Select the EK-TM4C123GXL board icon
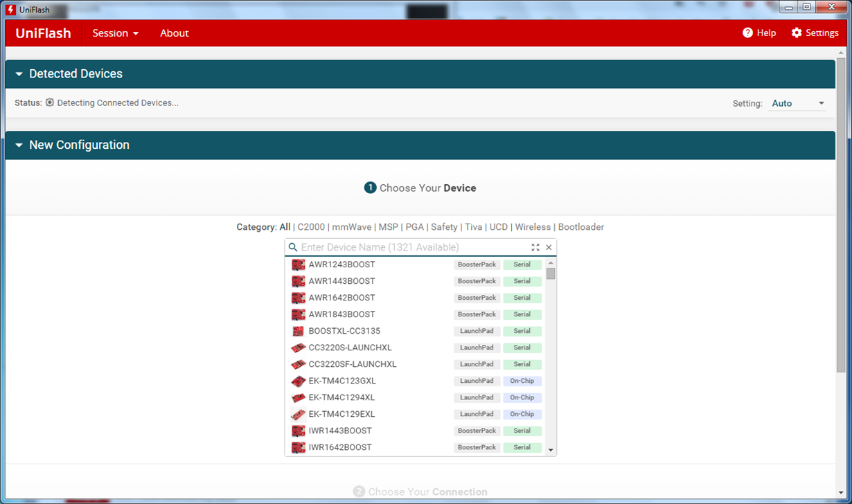 (x=299, y=381)
